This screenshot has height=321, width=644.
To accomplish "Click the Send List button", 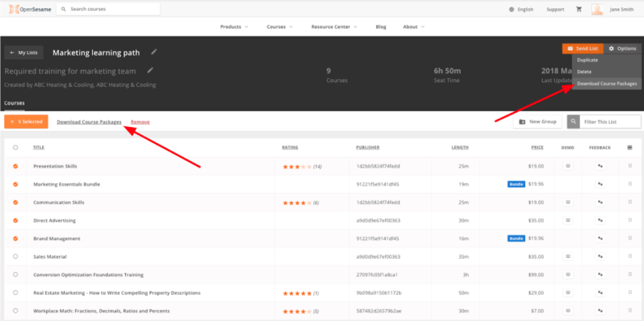I will click(582, 49).
